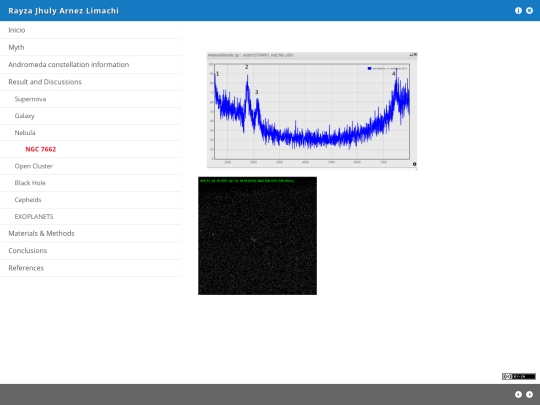Click the blue spectrum graph image
This screenshot has width=540, height=405.
312,111
